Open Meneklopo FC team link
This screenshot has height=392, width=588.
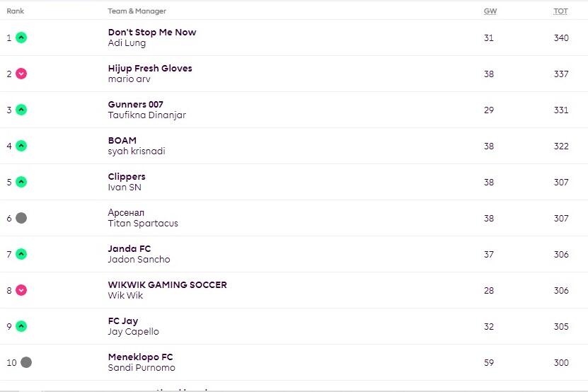pos(140,357)
